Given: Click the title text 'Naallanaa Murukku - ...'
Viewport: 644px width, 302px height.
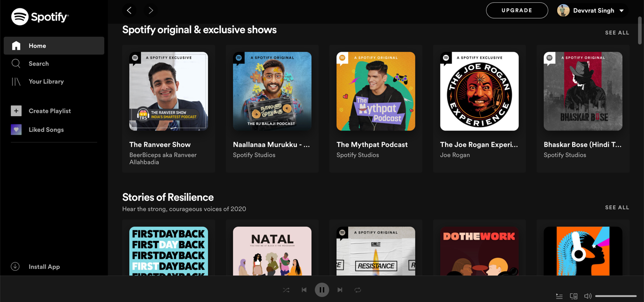Looking at the screenshot, I should pos(271,144).
